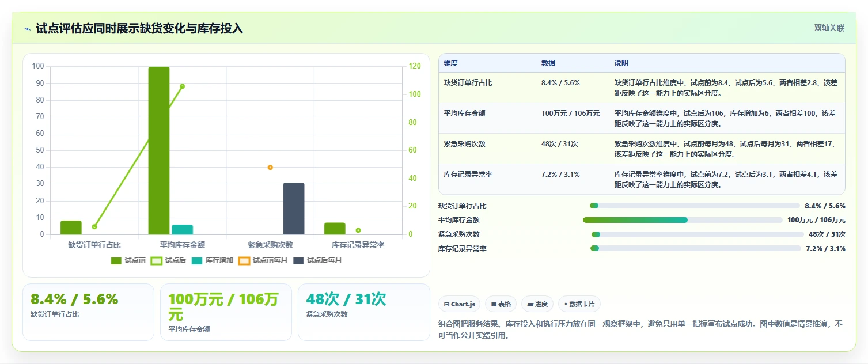Viewport: 868px width, 364px height.
Task: Click the teal 库存增加 bar
Action: point(183,229)
